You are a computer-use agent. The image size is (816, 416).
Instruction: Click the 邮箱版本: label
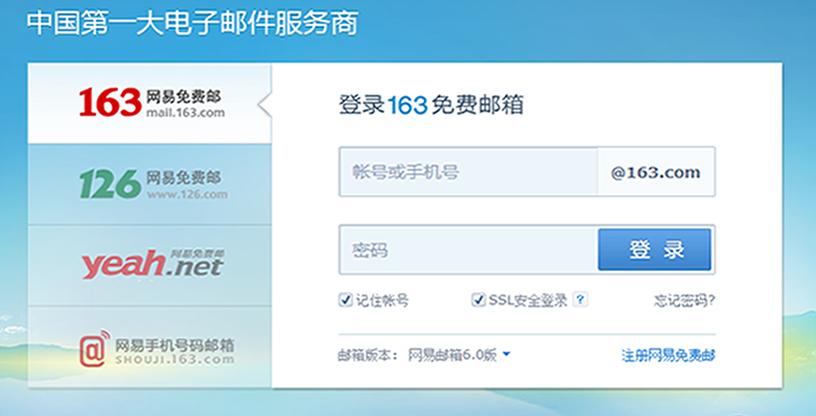pyautogui.click(x=368, y=356)
